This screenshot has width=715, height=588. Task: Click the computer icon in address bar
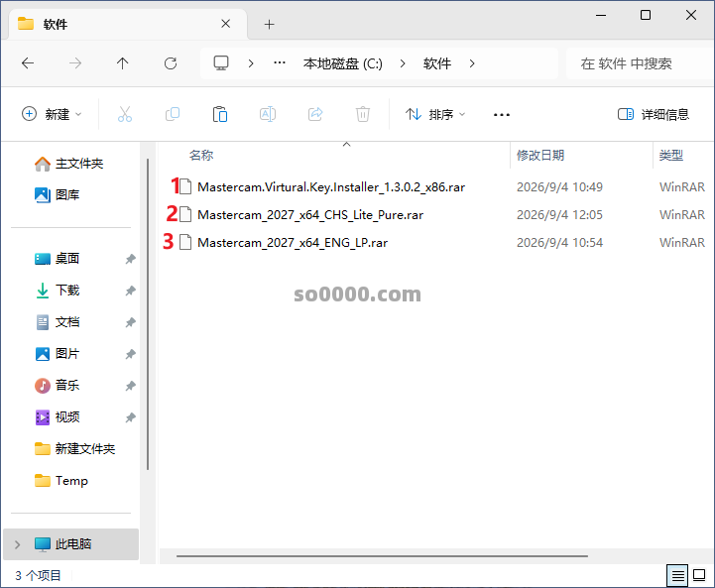tap(221, 62)
